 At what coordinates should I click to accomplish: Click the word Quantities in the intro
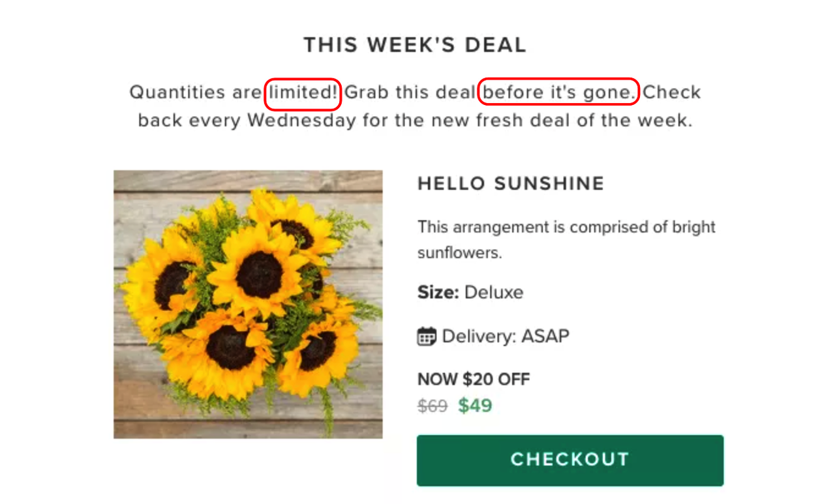click(177, 93)
